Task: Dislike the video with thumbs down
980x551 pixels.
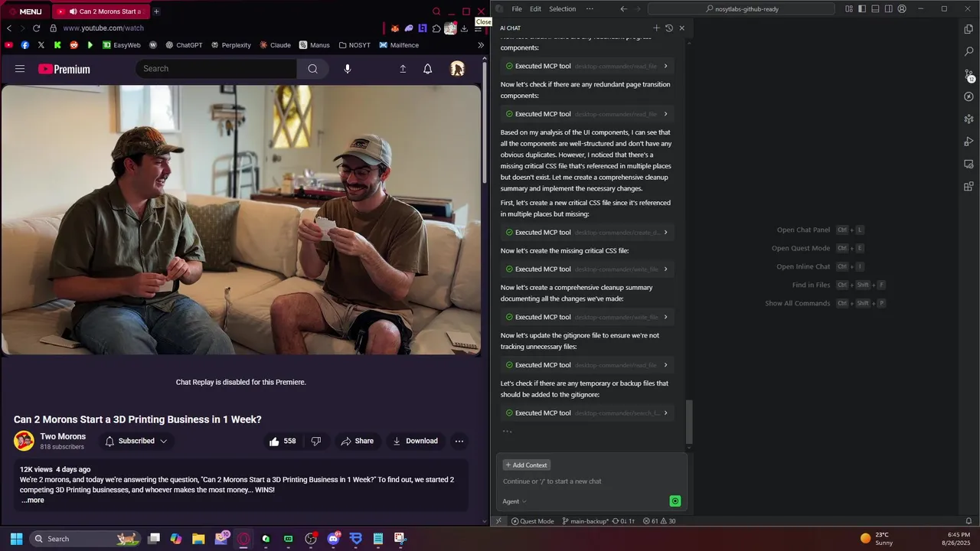Action: [x=315, y=441]
